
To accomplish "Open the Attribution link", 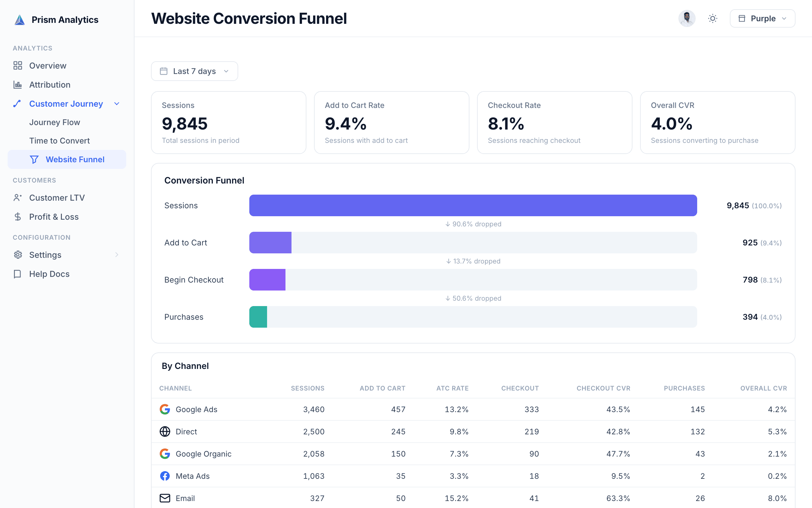I will click(50, 85).
